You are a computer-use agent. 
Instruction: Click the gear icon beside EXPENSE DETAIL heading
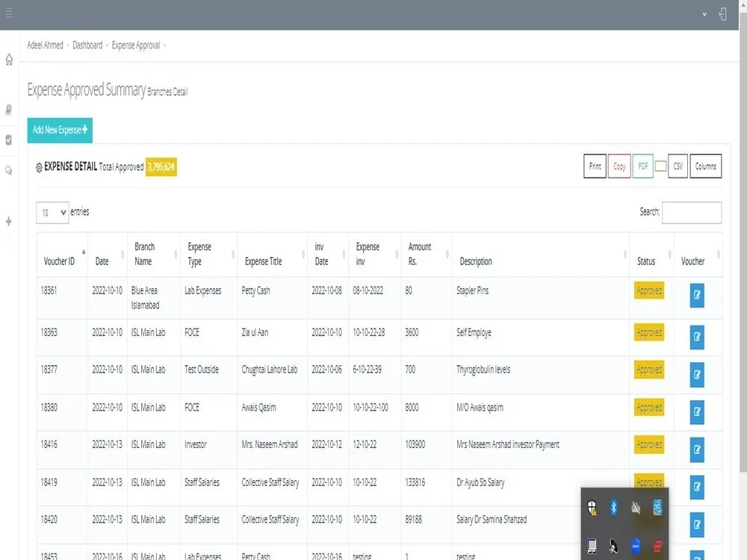(x=39, y=167)
